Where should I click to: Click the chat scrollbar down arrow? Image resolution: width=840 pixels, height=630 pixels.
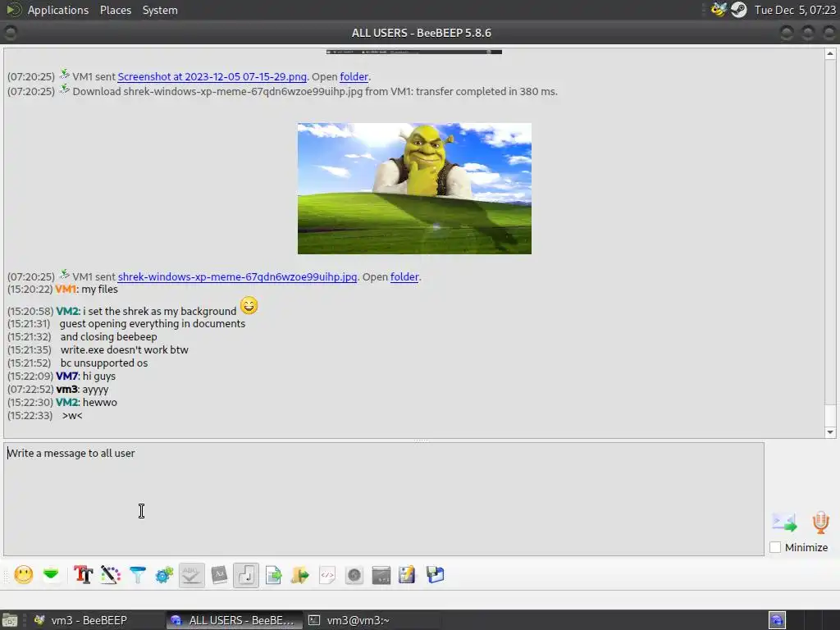point(830,431)
